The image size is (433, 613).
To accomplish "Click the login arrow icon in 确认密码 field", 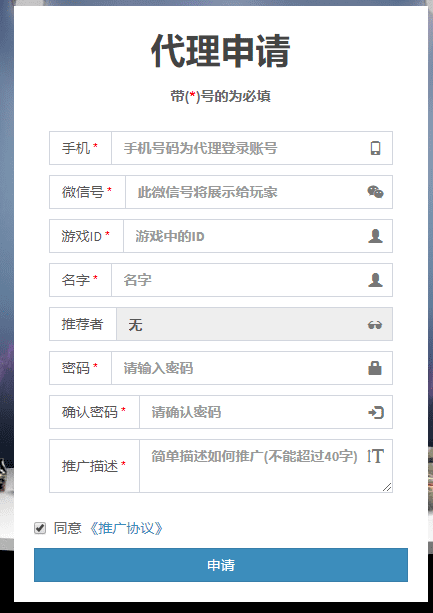I will [x=376, y=412].
